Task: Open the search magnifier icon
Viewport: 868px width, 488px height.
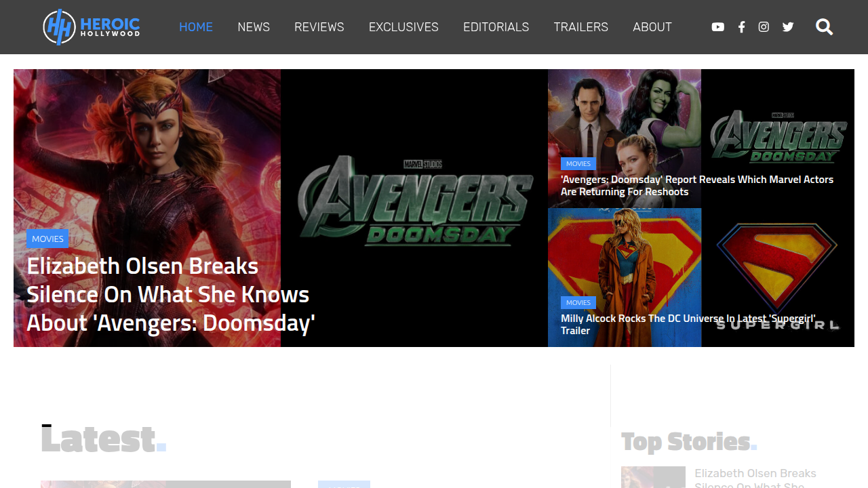Action: (x=825, y=27)
